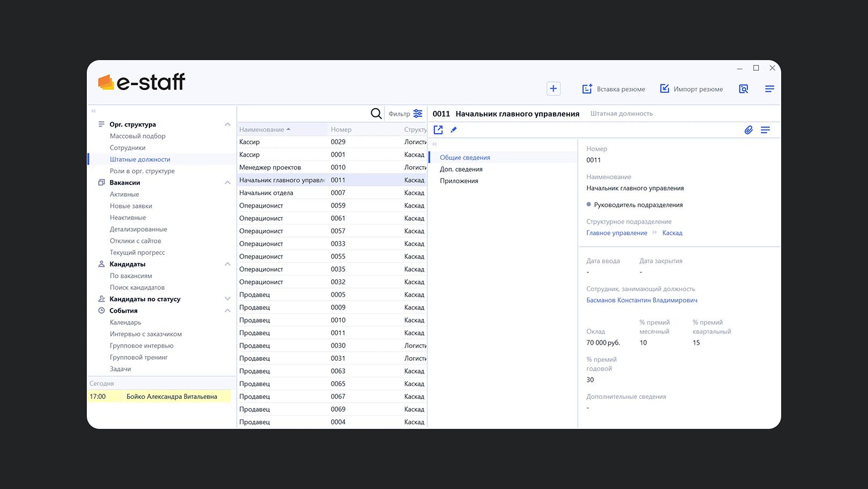Collapse the card sections panel arrows

[435, 144]
